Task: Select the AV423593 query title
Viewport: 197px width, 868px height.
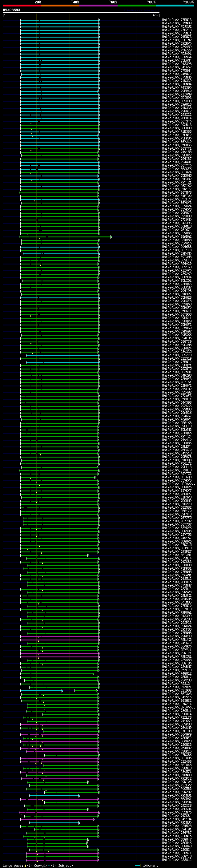Action: coord(11,10)
